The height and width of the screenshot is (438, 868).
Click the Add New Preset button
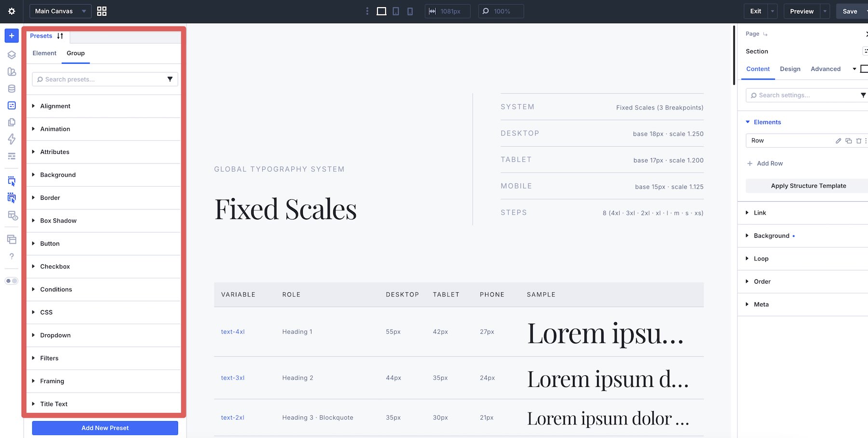tap(105, 428)
